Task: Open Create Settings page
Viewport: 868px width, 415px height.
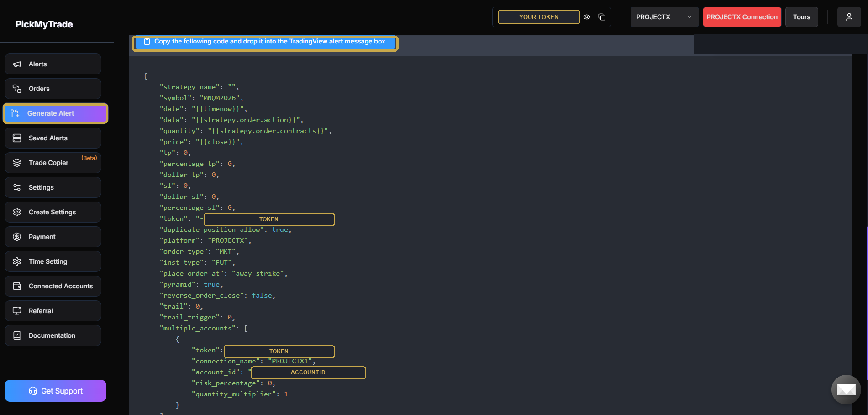Action: (53, 212)
